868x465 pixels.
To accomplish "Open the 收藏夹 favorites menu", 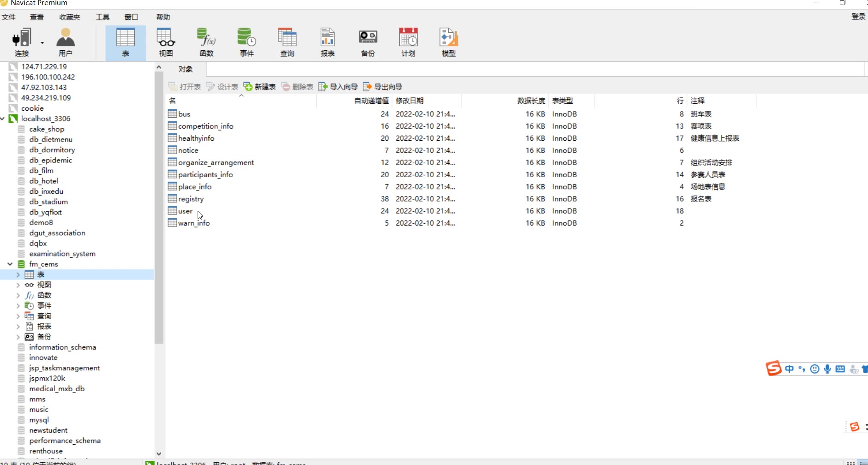I will coord(70,17).
